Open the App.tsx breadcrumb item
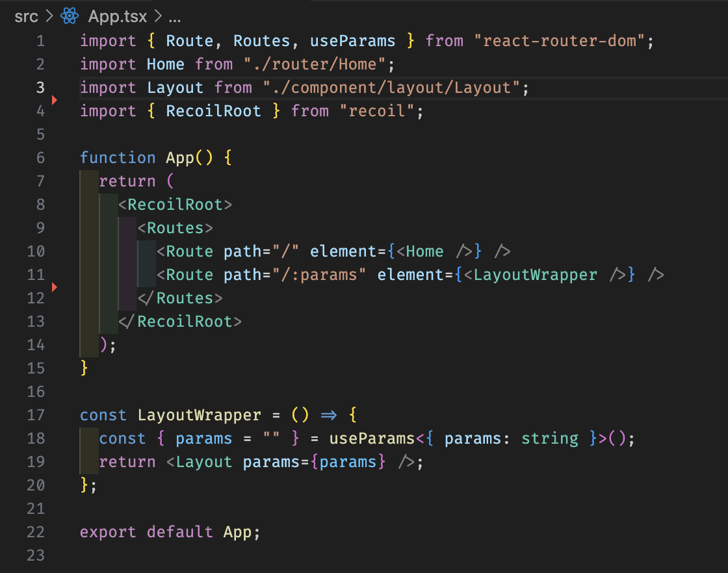 [118, 16]
